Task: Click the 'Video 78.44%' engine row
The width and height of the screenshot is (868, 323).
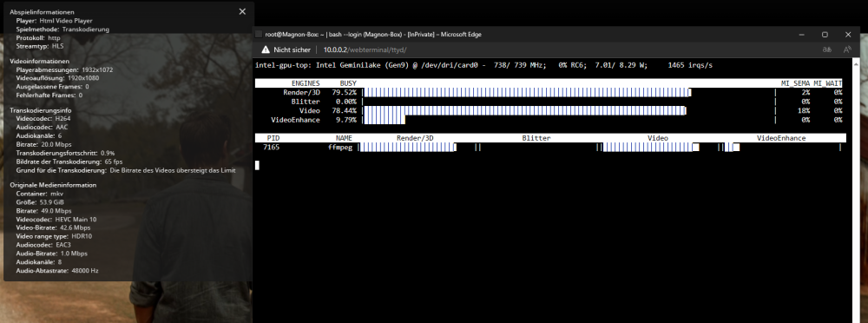Action: 549,111
